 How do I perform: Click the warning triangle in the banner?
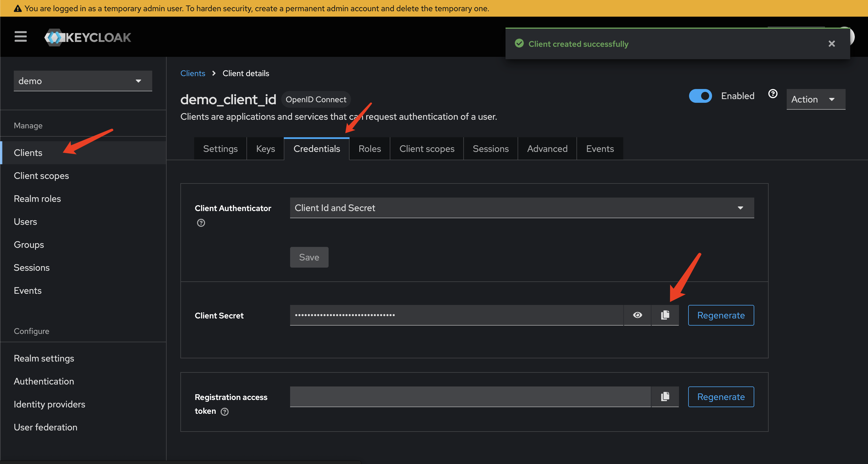[x=18, y=8]
